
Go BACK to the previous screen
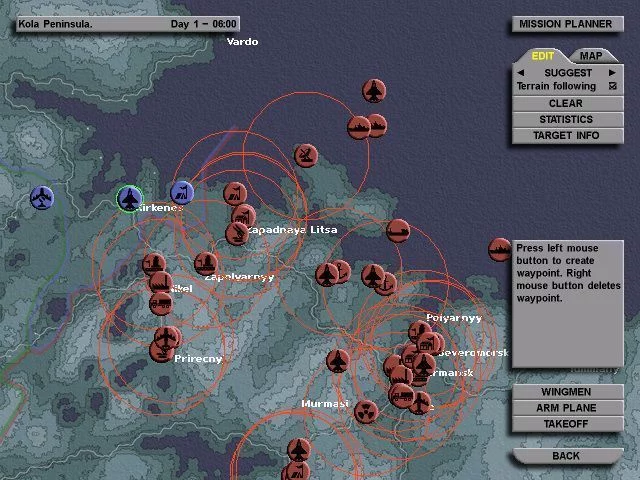tap(568, 456)
